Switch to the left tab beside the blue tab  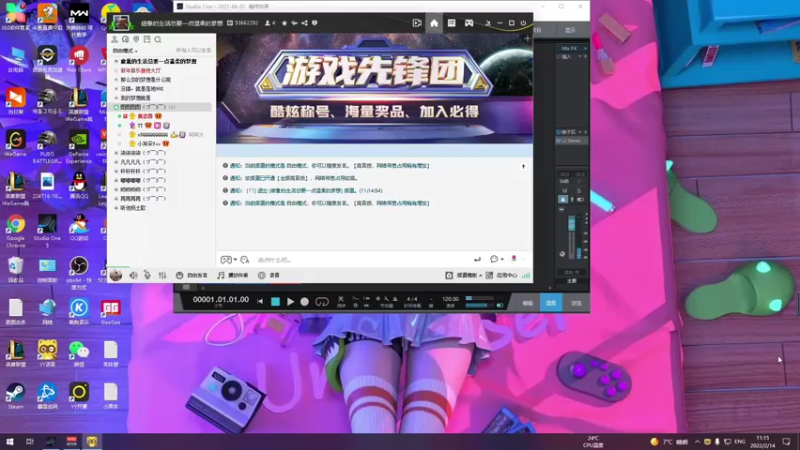(528, 303)
